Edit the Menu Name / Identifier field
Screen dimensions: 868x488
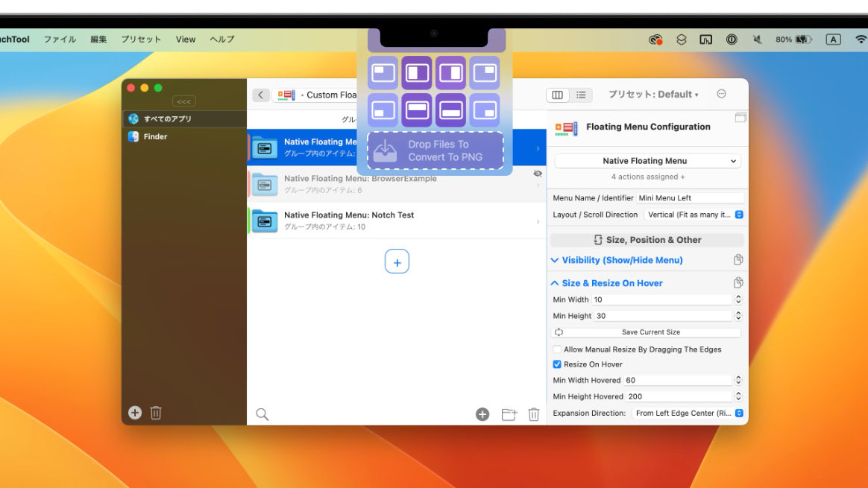690,198
